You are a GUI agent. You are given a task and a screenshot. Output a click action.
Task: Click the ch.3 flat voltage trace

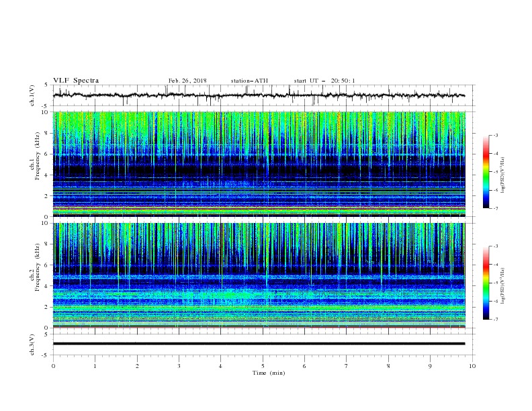pos(259,344)
